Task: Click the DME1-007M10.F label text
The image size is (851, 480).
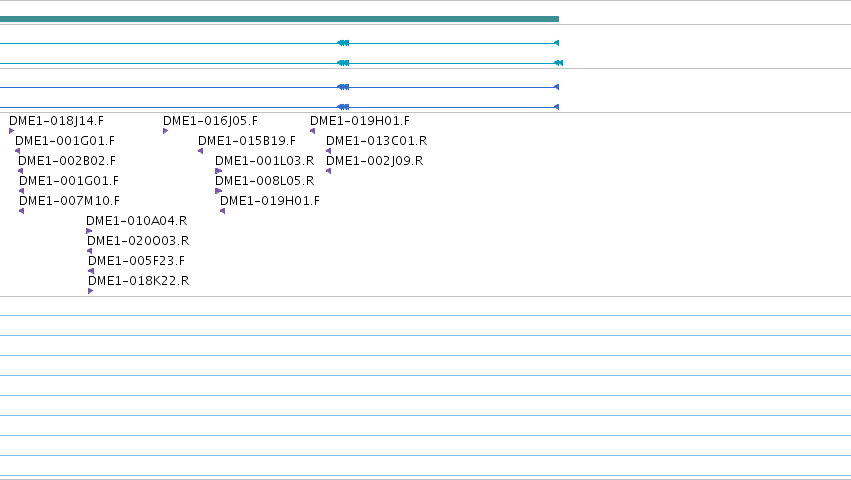Action: click(69, 201)
